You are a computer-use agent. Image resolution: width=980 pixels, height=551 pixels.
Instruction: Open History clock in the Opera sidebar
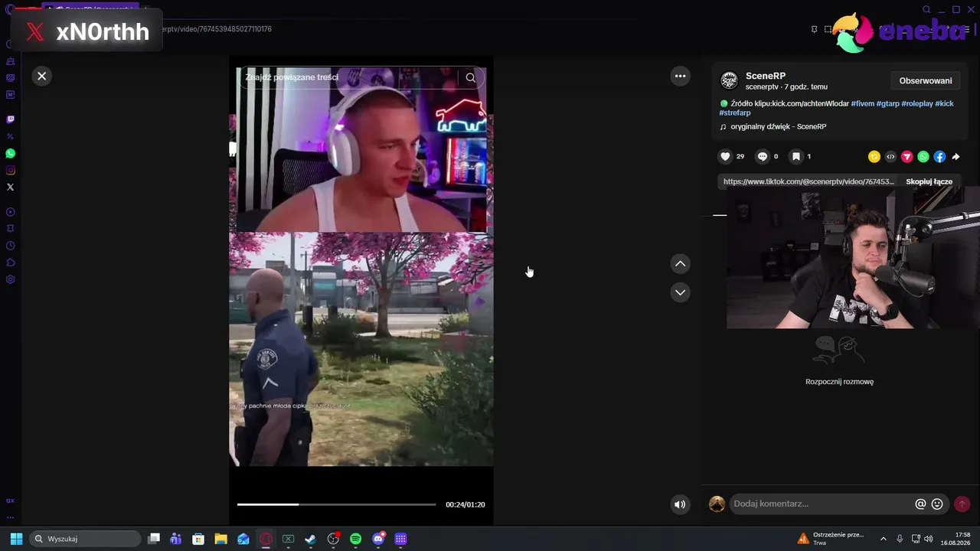tap(11, 246)
